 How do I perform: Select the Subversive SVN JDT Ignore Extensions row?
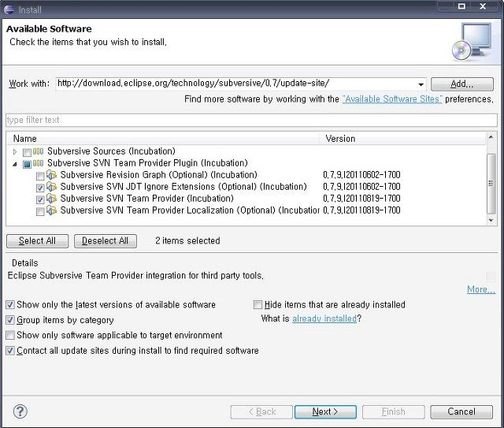click(183, 187)
